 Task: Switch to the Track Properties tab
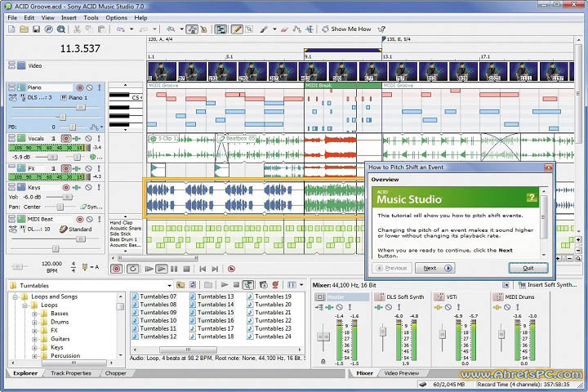tap(71, 373)
